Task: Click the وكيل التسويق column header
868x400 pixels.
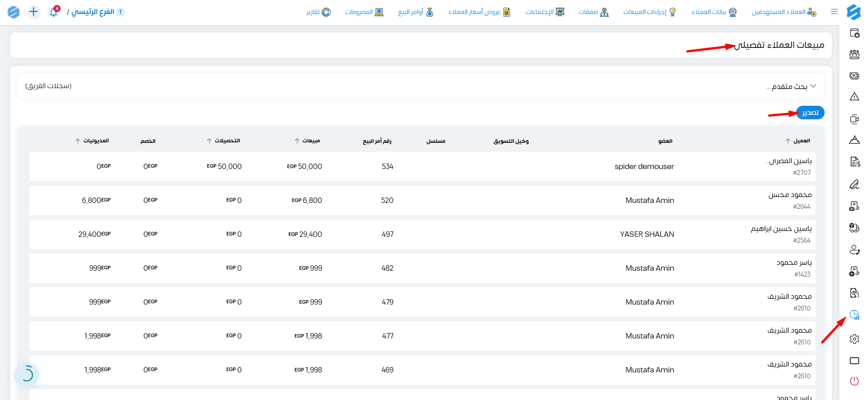Action: click(x=511, y=141)
